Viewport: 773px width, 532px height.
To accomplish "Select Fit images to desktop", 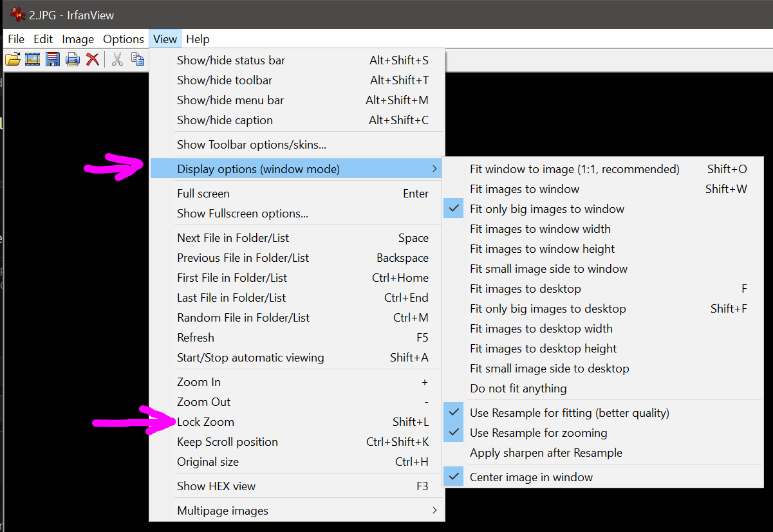I will click(x=603, y=289).
